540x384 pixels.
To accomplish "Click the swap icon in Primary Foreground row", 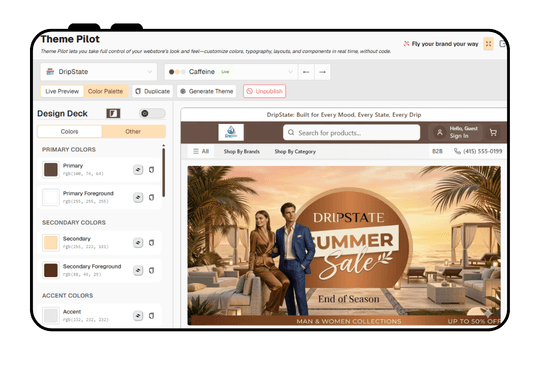I will pyautogui.click(x=138, y=197).
